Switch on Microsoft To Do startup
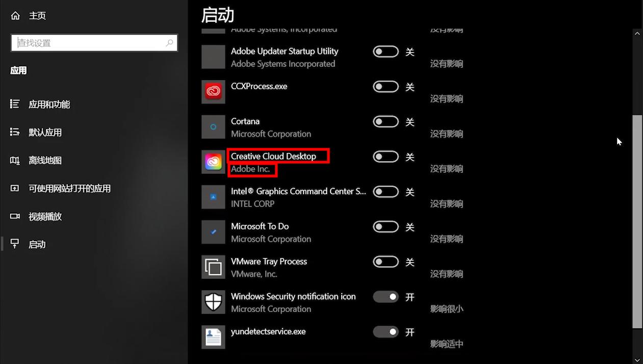 click(x=385, y=226)
